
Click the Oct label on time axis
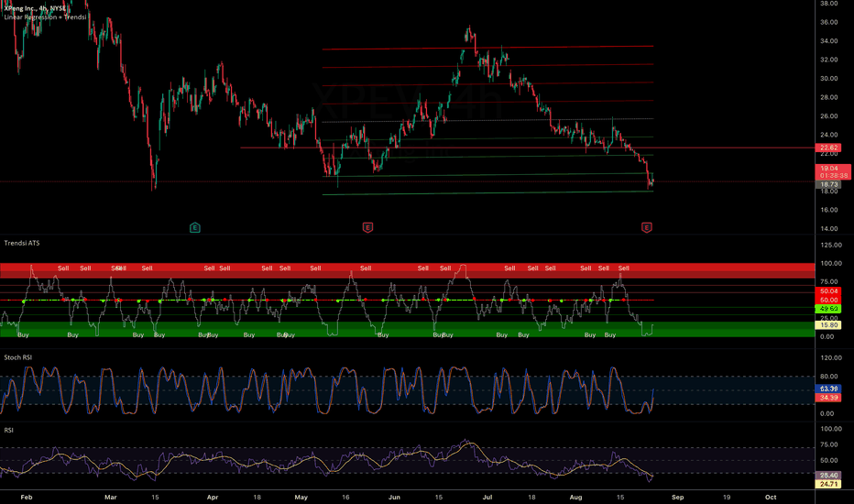click(x=771, y=497)
